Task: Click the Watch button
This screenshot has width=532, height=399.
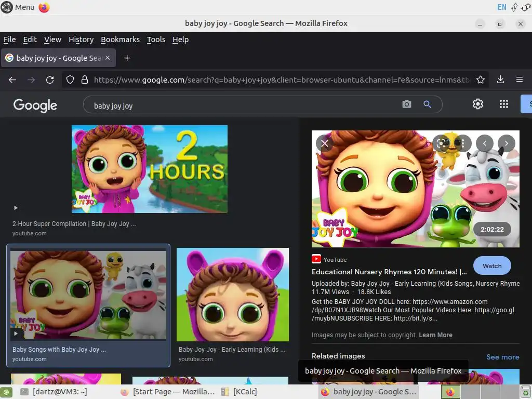Action: pos(492,266)
